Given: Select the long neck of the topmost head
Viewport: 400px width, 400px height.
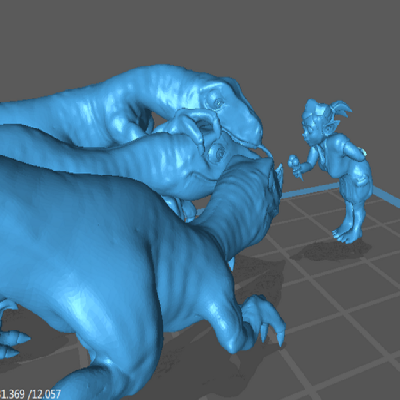Looking at the screenshot, I should pyautogui.click(x=100, y=100).
